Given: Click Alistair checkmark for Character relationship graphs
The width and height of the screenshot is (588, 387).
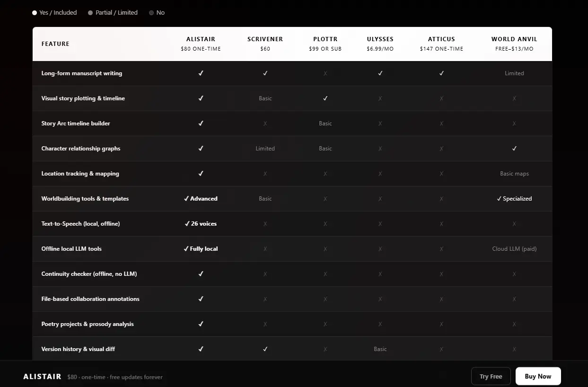Looking at the screenshot, I should point(201,149).
